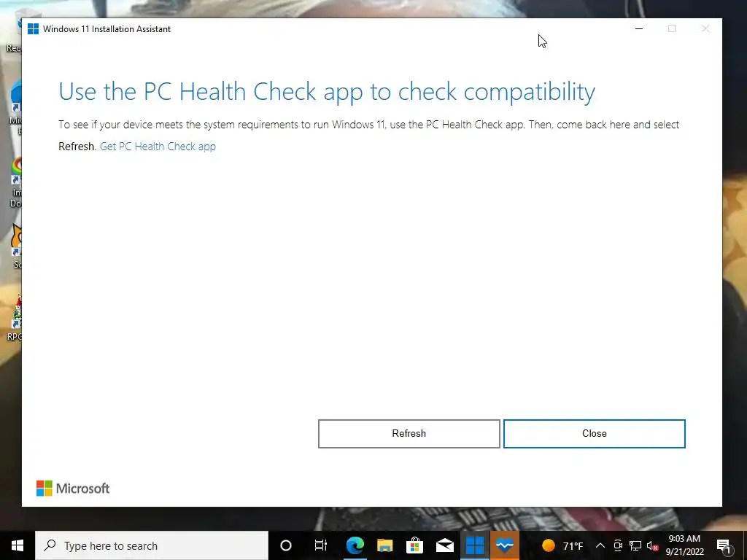
Task: Click the Windows logo in the title bar
Action: (x=33, y=29)
